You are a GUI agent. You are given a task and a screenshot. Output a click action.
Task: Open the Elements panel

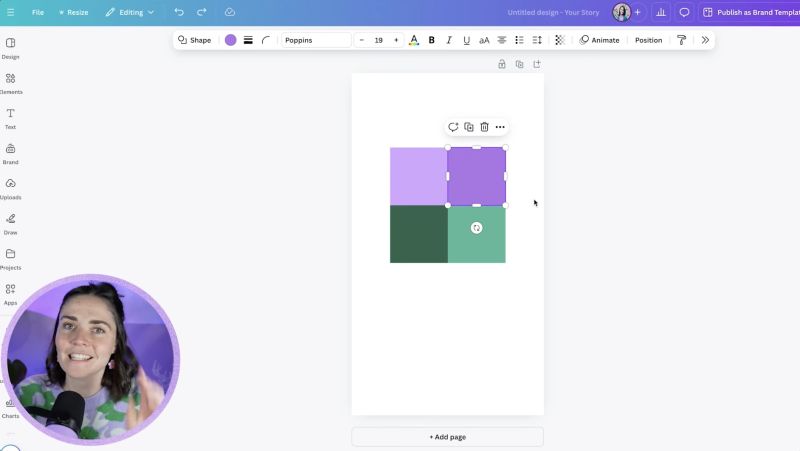(x=10, y=84)
